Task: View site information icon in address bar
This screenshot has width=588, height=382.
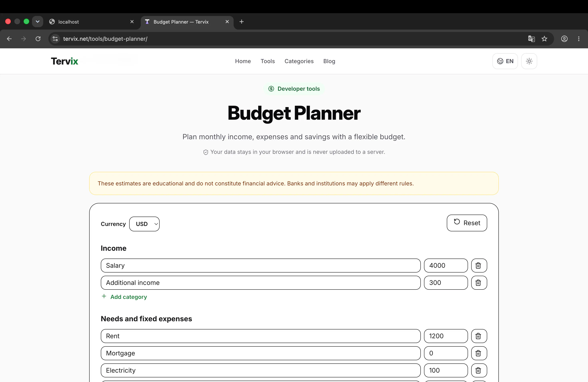Action: pyautogui.click(x=55, y=39)
